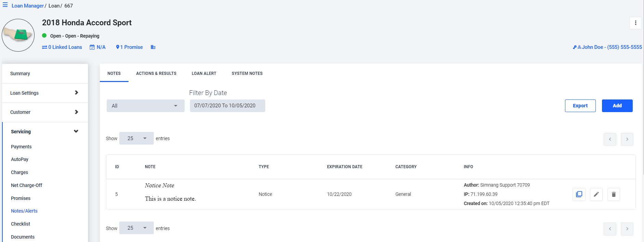
Task: Open the All note type dropdown
Action: click(x=146, y=106)
